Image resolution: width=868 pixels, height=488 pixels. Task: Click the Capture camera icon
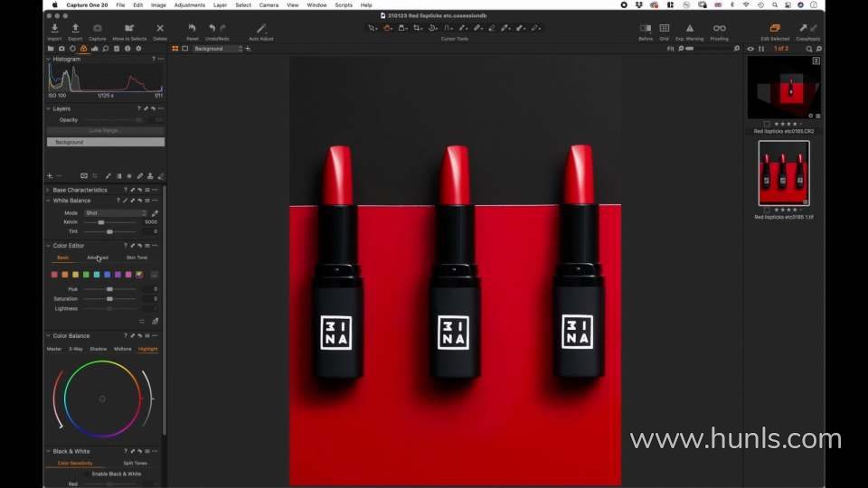coord(97,28)
